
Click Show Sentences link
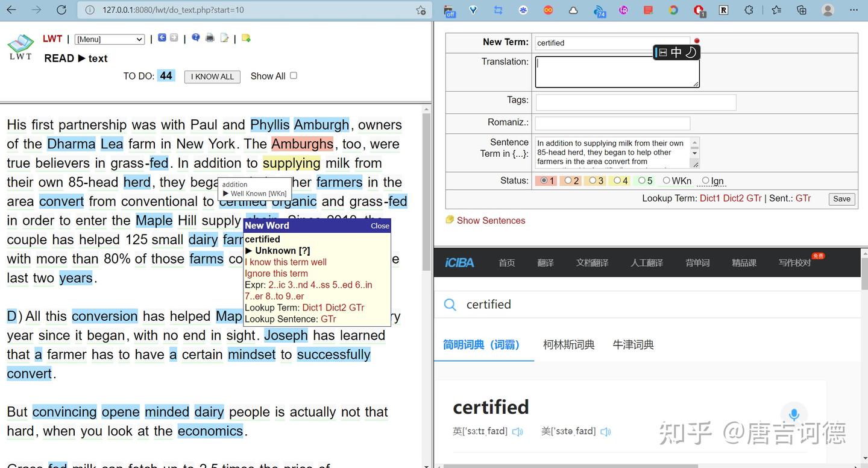click(491, 221)
